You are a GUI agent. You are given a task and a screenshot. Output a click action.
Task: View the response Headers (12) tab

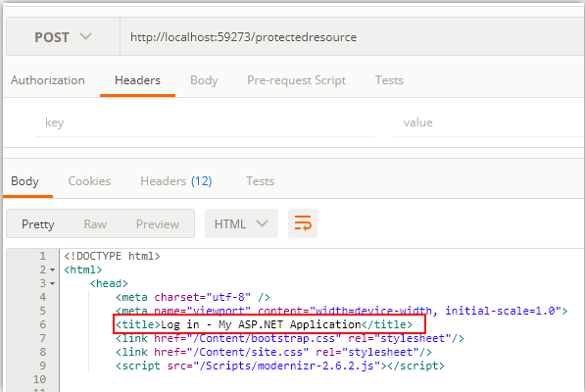[x=176, y=181]
